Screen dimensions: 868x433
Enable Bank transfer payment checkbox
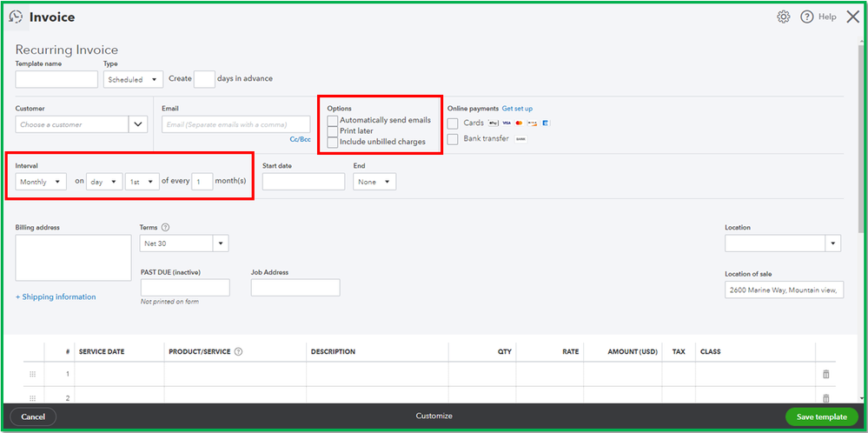(453, 139)
